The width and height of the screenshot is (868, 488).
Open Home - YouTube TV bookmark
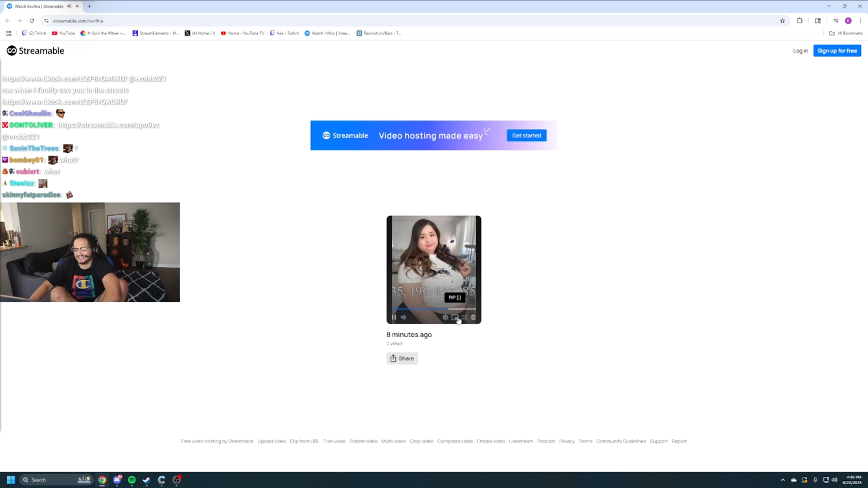243,33
